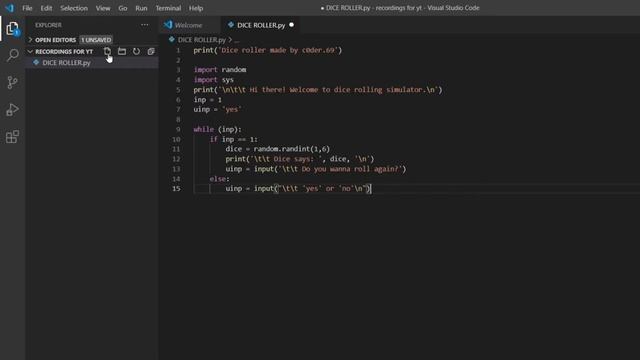
Task: Open the Source Control view
Action: (12, 82)
